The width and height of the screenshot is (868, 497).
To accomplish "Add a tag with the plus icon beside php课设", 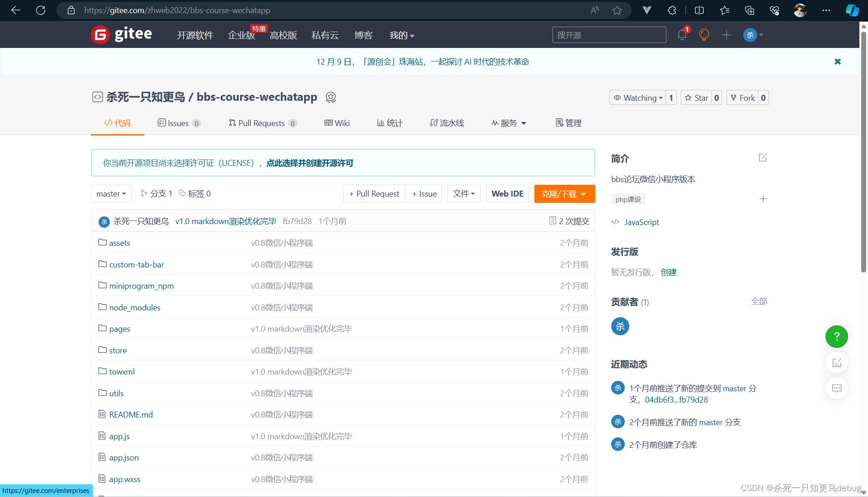I will [763, 199].
